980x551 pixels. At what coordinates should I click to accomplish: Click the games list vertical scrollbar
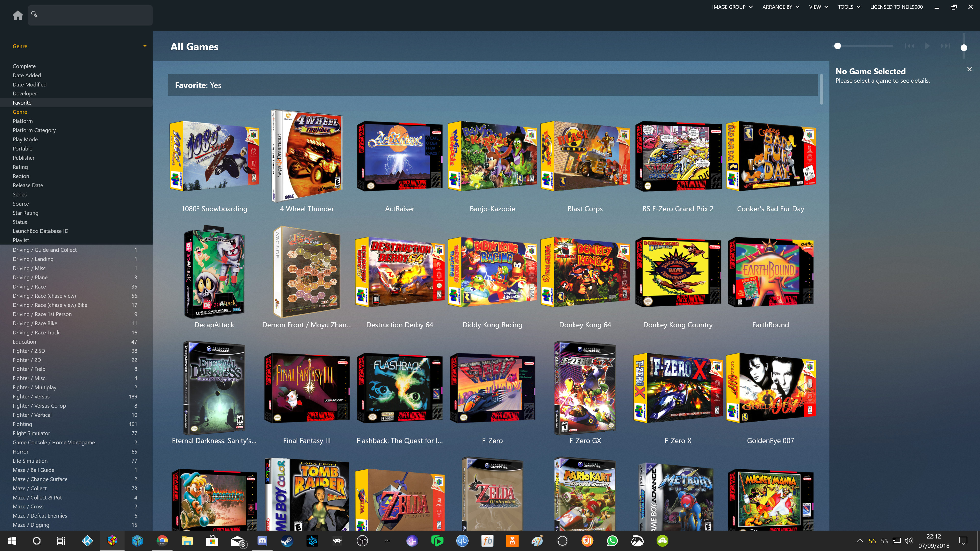(822, 89)
